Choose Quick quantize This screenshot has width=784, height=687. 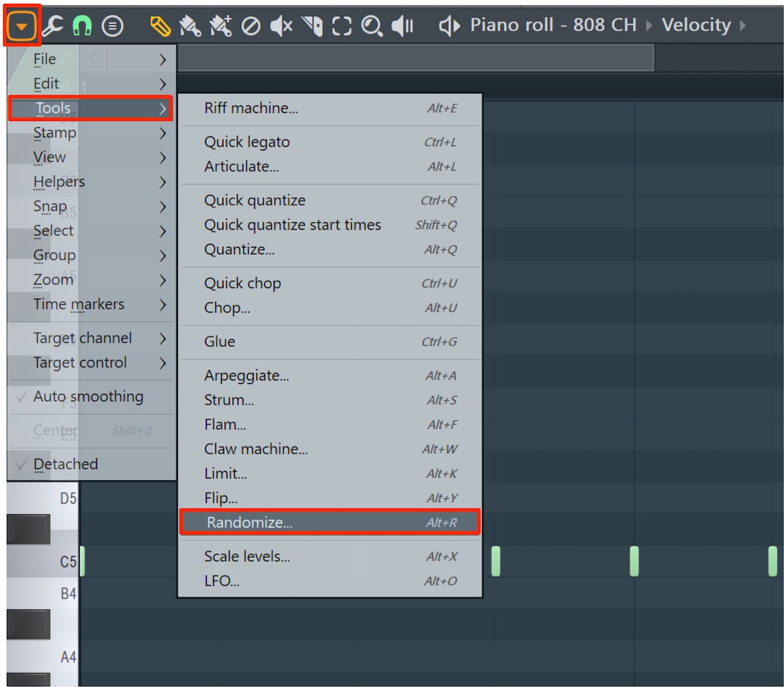click(330, 201)
